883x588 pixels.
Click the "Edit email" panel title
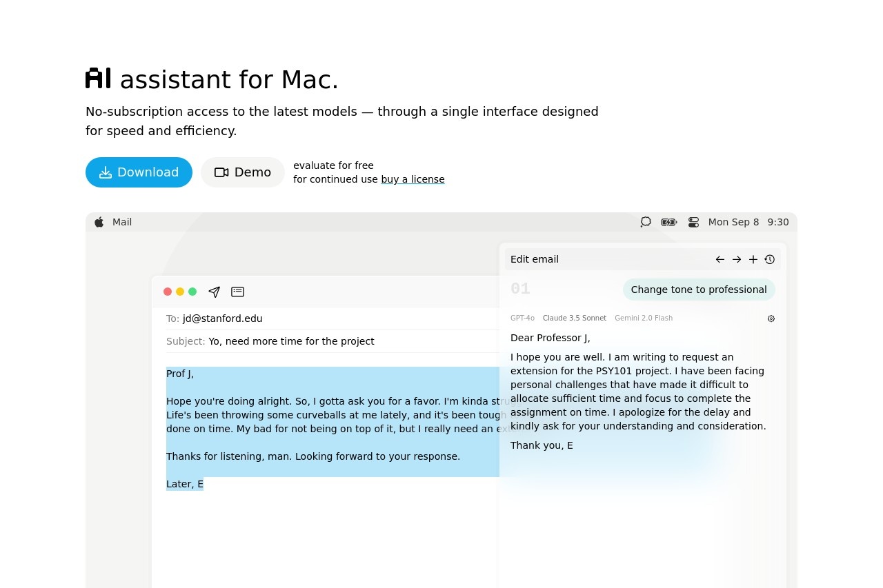click(535, 259)
